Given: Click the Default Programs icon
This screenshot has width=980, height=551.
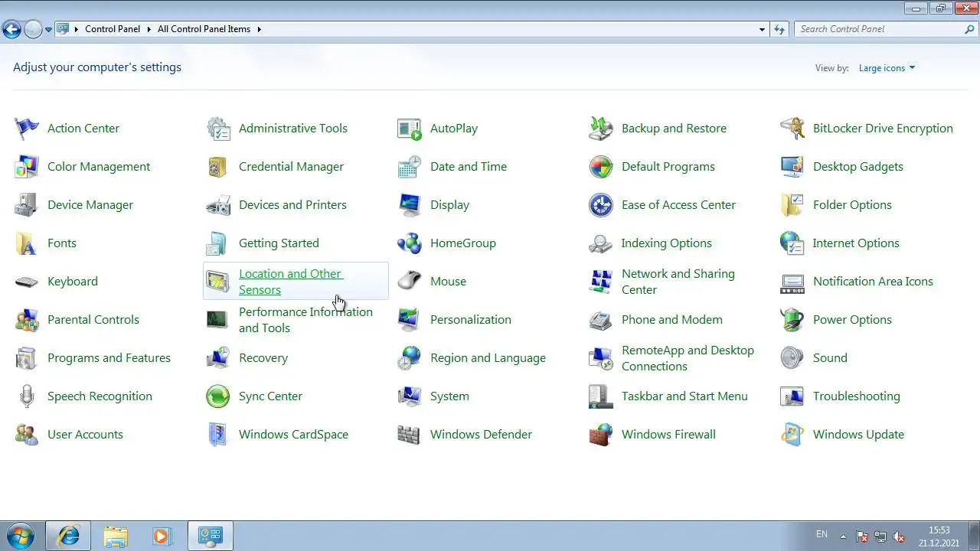Looking at the screenshot, I should pyautogui.click(x=601, y=167).
